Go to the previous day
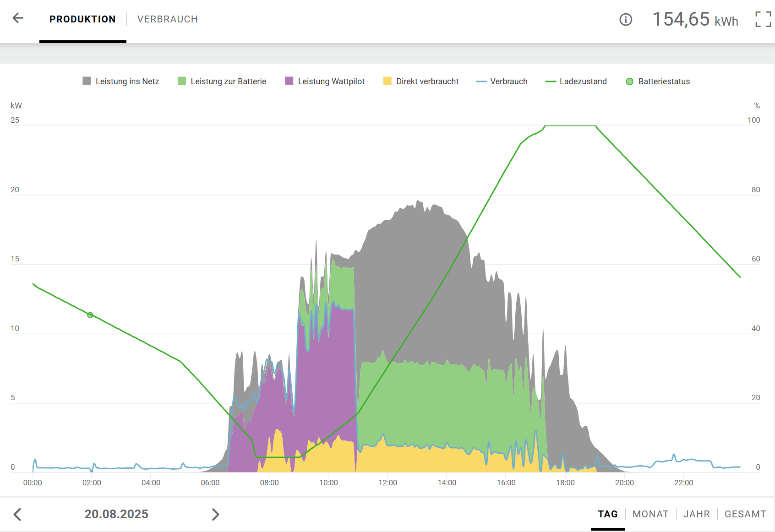This screenshot has height=532, width=775. pos(17,514)
